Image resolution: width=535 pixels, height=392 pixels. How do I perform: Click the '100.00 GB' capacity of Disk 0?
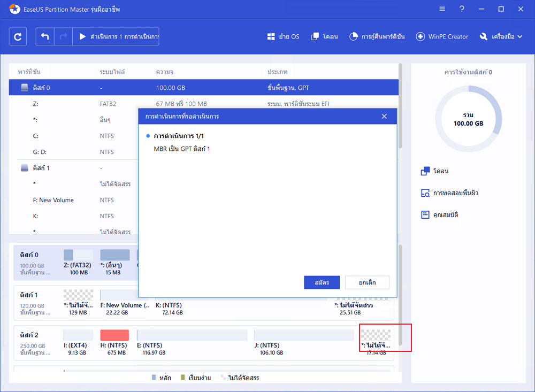(171, 88)
